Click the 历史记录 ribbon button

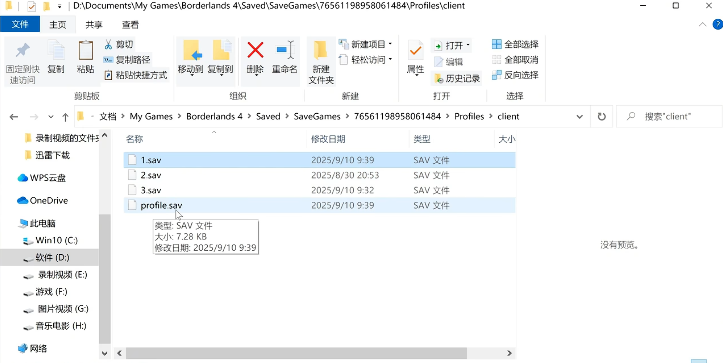456,78
